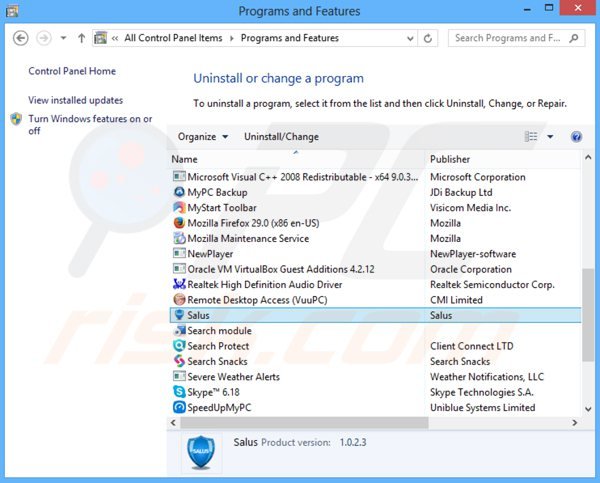Expand the hidden breadcrumb chevrons
The image size is (600, 483).
click(x=115, y=38)
